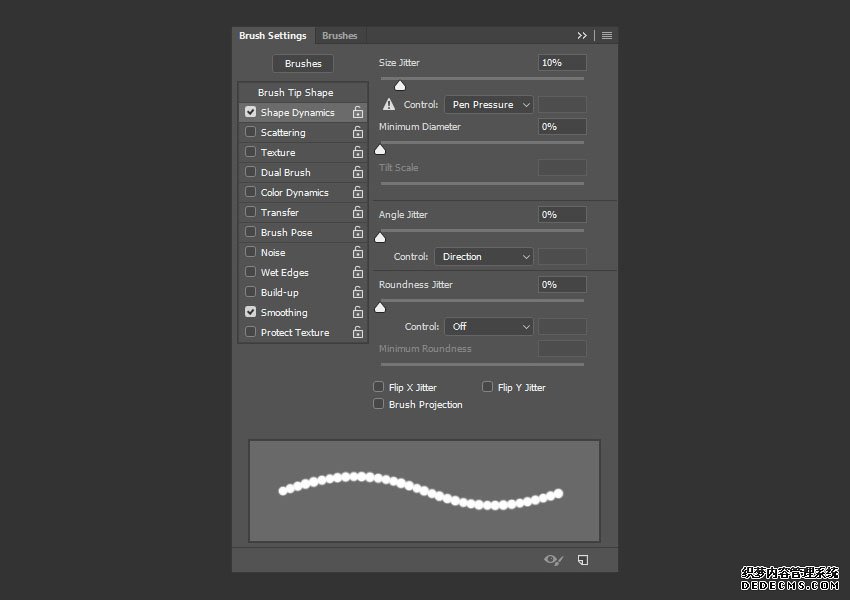Toggle lock icon for Brush Pose

coord(358,233)
